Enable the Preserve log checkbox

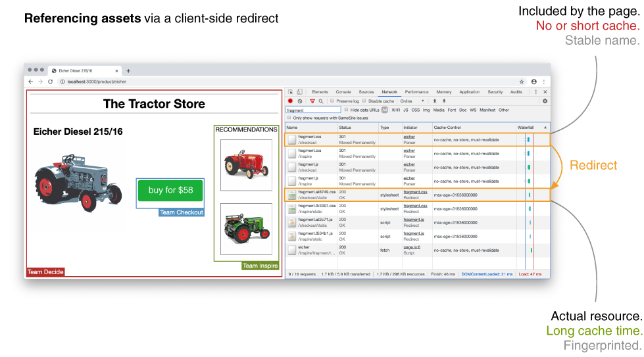332,101
